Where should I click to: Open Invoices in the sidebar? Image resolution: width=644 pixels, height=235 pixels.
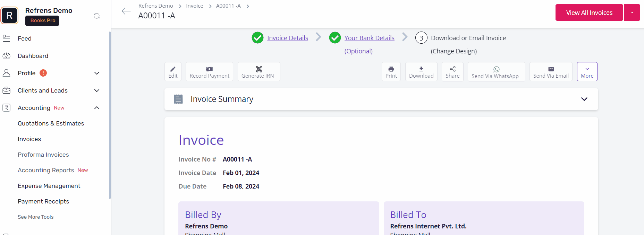tap(29, 139)
